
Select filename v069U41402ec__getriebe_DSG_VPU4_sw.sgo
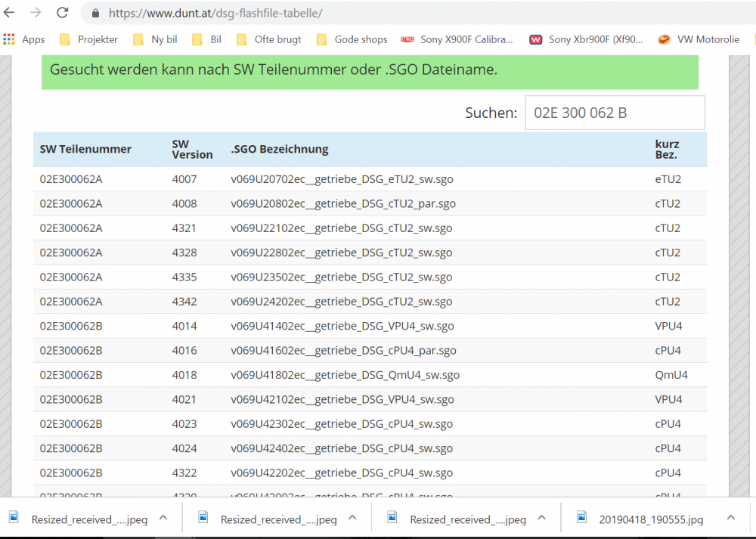[x=342, y=327]
